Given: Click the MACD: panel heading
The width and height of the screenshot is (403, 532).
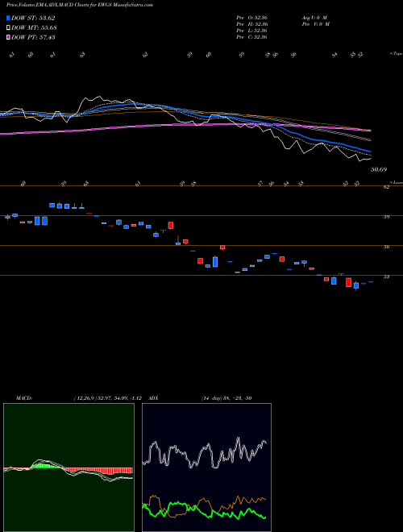Looking at the screenshot, I should click(x=24, y=398).
